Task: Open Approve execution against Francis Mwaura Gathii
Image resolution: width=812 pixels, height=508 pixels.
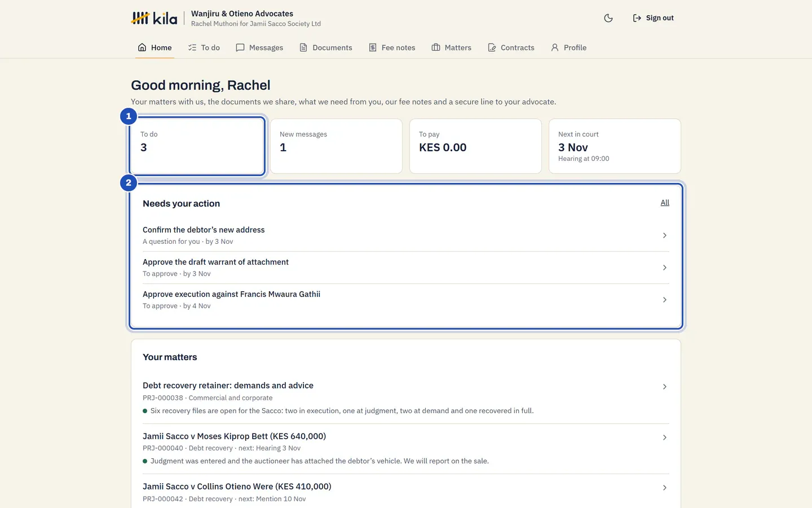Action: pos(406,300)
